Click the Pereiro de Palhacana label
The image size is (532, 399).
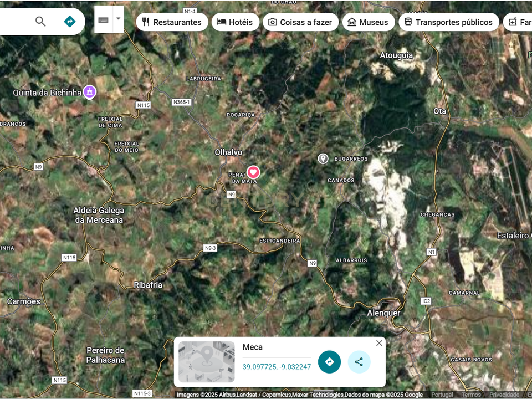(x=105, y=355)
